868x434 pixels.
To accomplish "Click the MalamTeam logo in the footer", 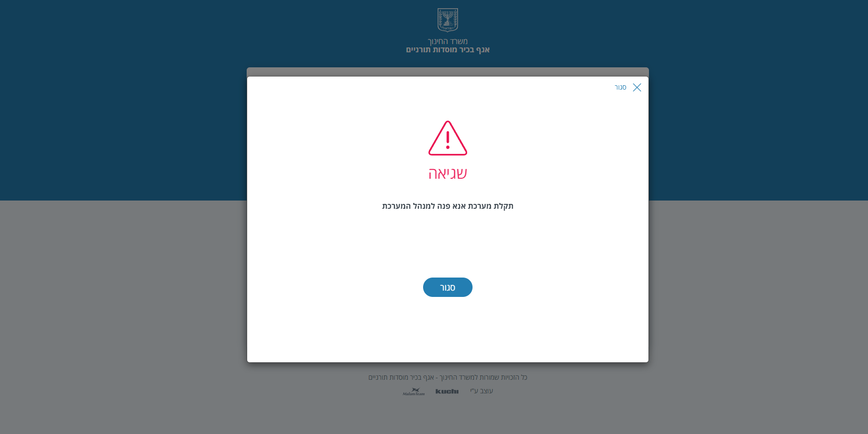I will point(414,391).
